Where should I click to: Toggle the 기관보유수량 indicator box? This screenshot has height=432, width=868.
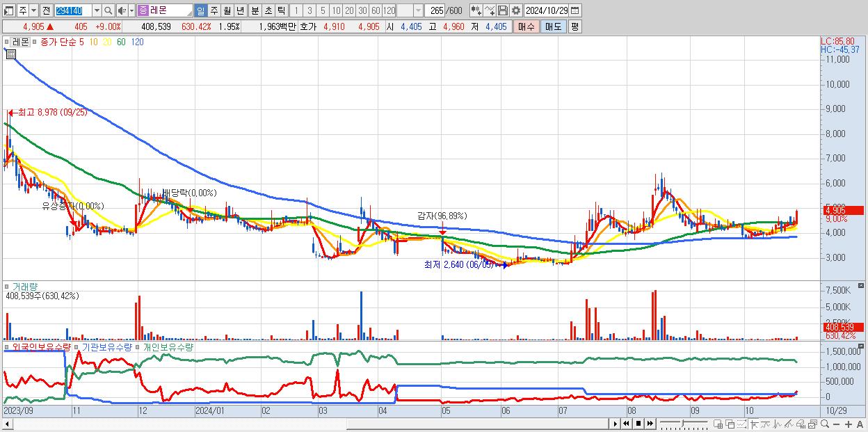tap(77, 346)
